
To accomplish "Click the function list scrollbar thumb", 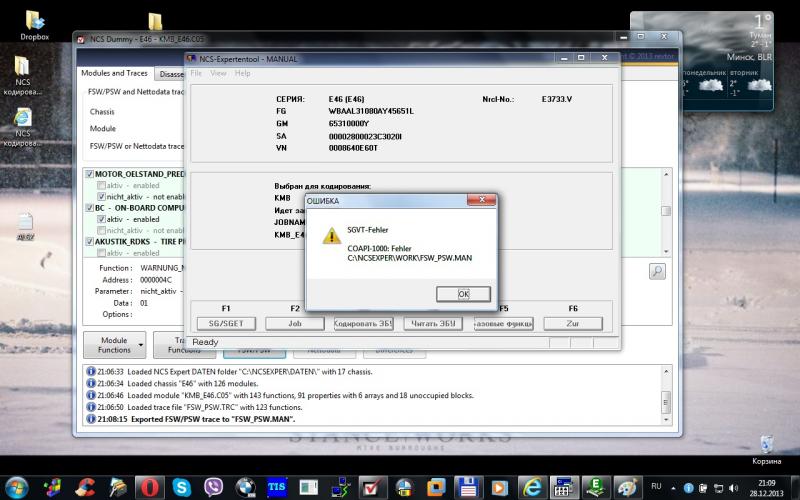I will 666,211.
